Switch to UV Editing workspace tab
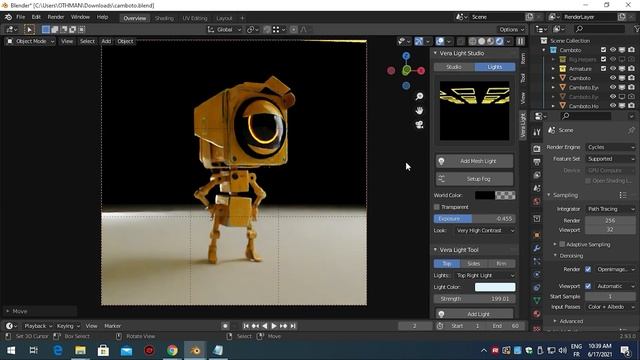 point(195,18)
